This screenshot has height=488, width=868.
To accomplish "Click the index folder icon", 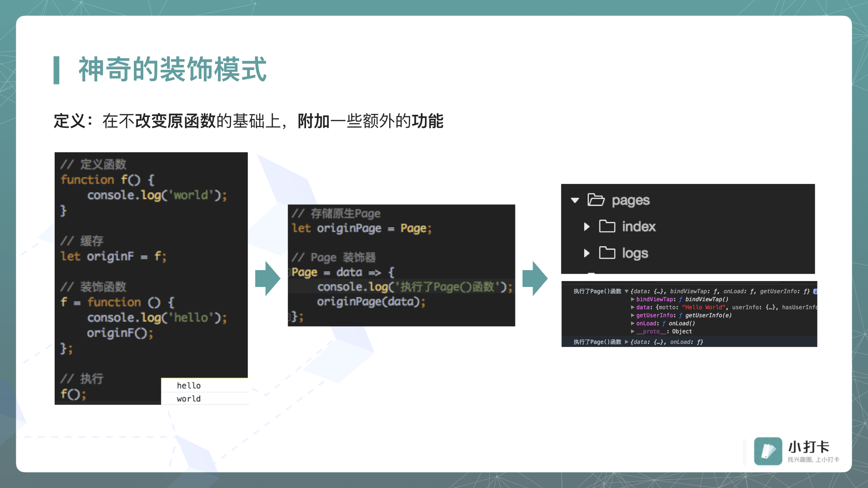I will [x=607, y=226].
